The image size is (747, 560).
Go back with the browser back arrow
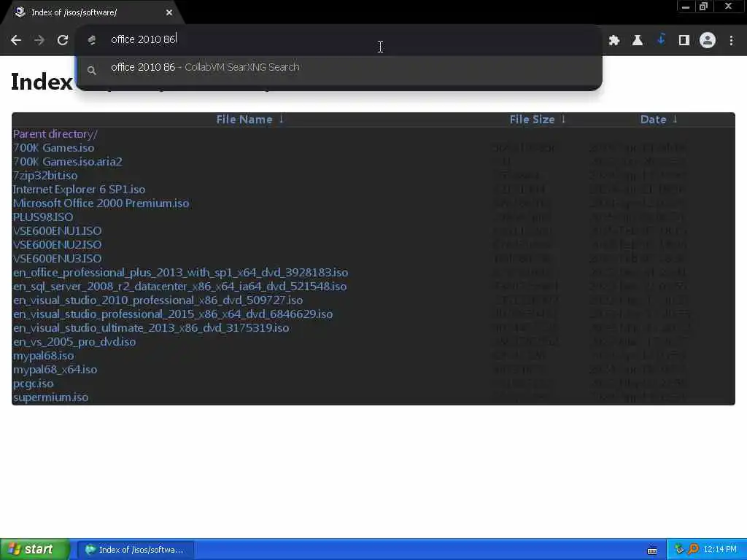[x=16, y=40]
